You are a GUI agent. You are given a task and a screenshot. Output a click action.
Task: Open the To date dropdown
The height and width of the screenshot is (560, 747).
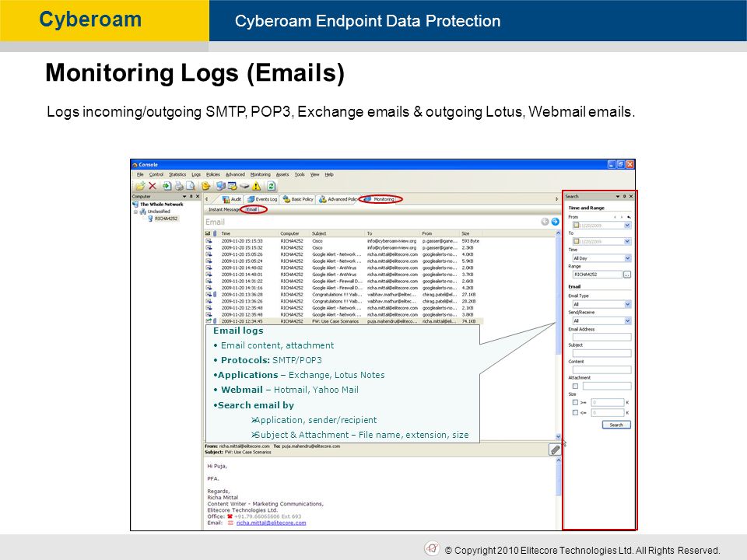(x=627, y=241)
